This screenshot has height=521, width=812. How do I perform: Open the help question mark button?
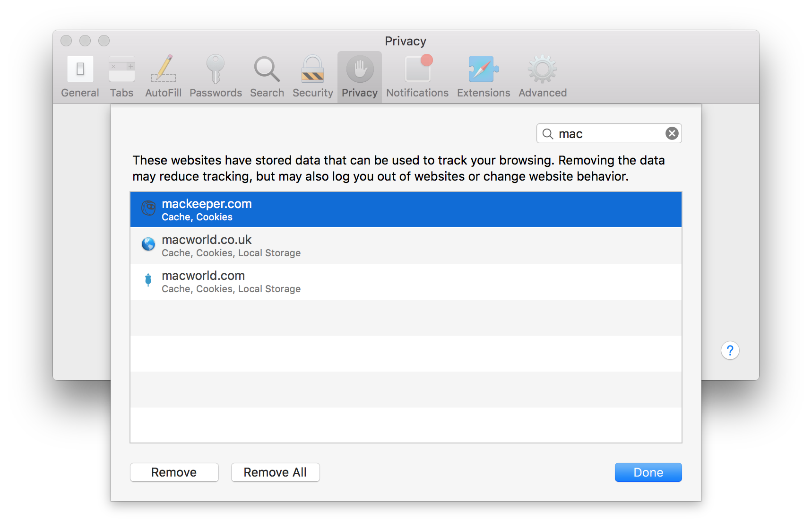[730, 350]
